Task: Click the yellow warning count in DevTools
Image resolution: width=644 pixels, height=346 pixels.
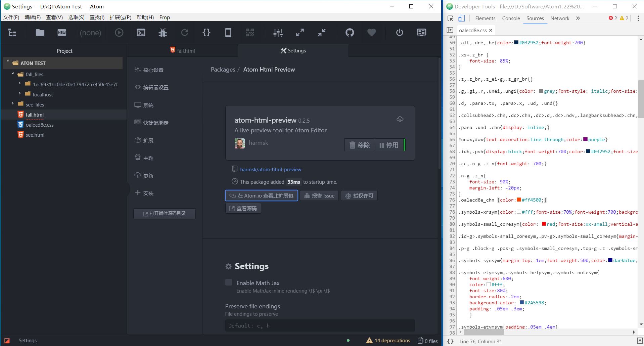Action: (624, 18)
